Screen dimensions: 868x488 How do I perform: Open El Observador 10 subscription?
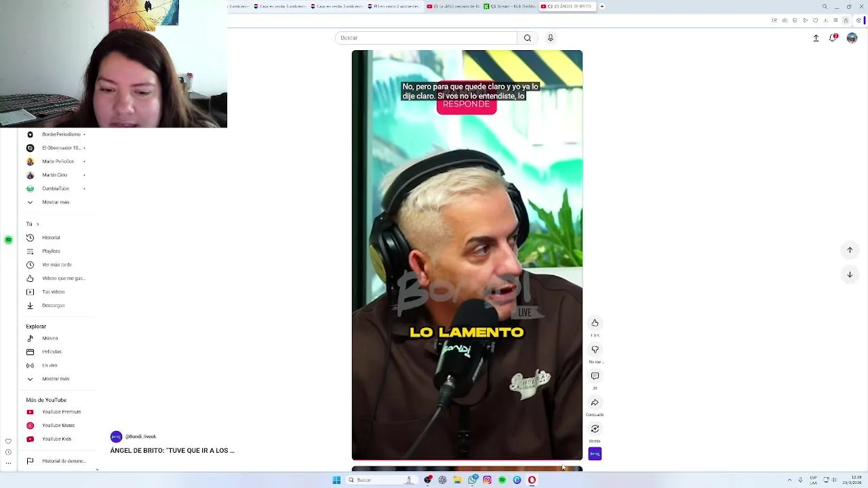tap(57, 148)
